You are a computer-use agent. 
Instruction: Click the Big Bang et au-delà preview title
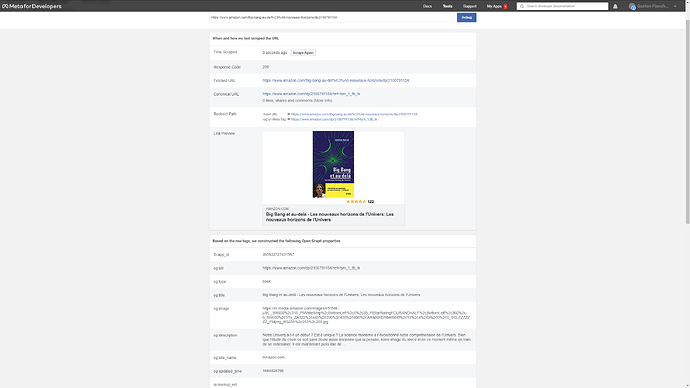point(330,217)
